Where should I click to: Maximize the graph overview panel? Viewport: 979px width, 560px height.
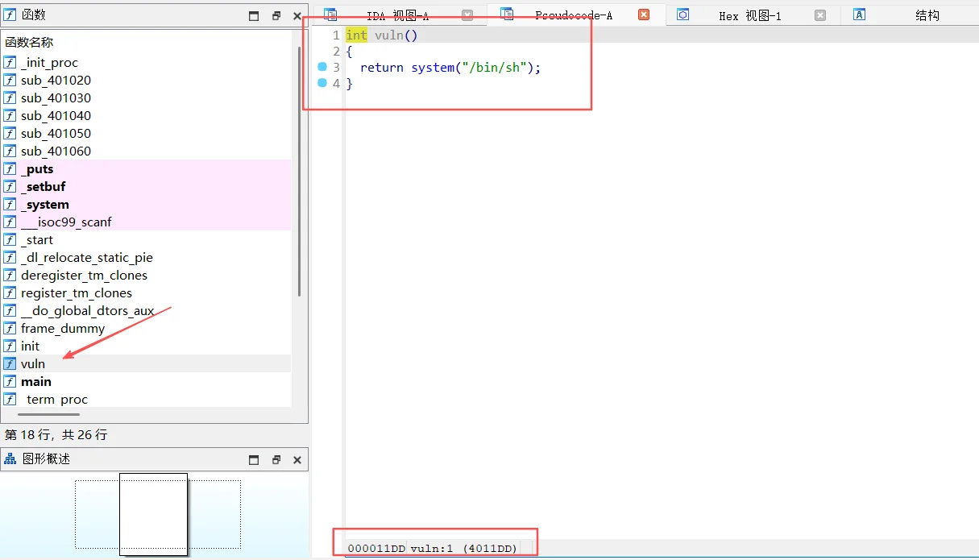point(254,460)
